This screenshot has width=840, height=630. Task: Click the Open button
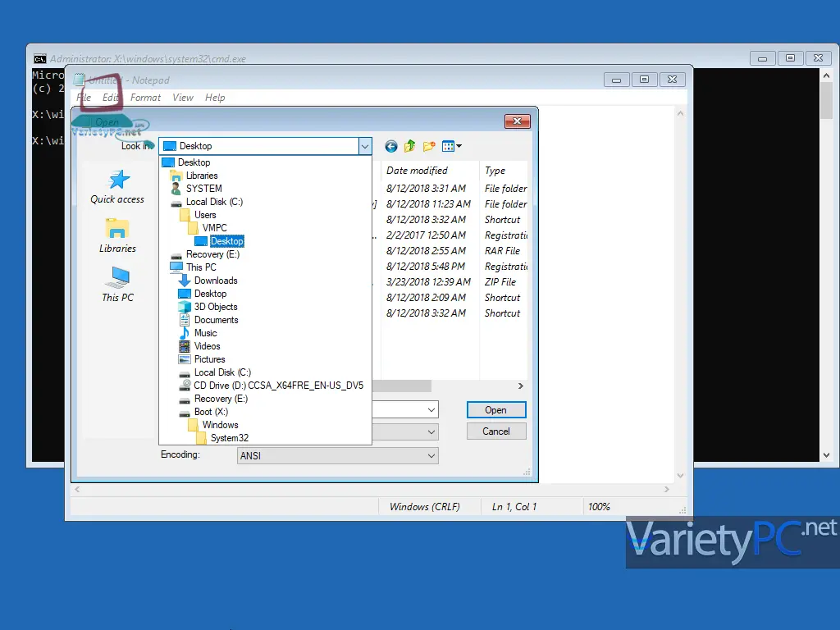click(x=496, y=410)
